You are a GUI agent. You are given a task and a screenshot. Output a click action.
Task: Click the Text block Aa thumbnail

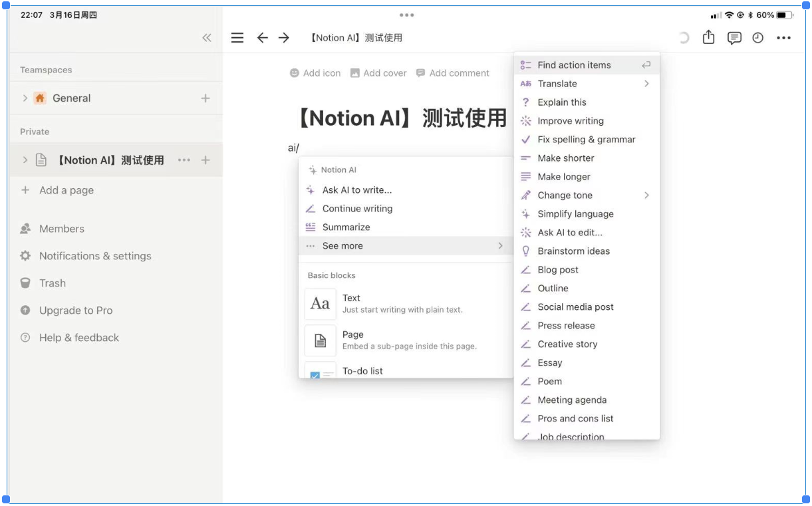pos(321,304)
